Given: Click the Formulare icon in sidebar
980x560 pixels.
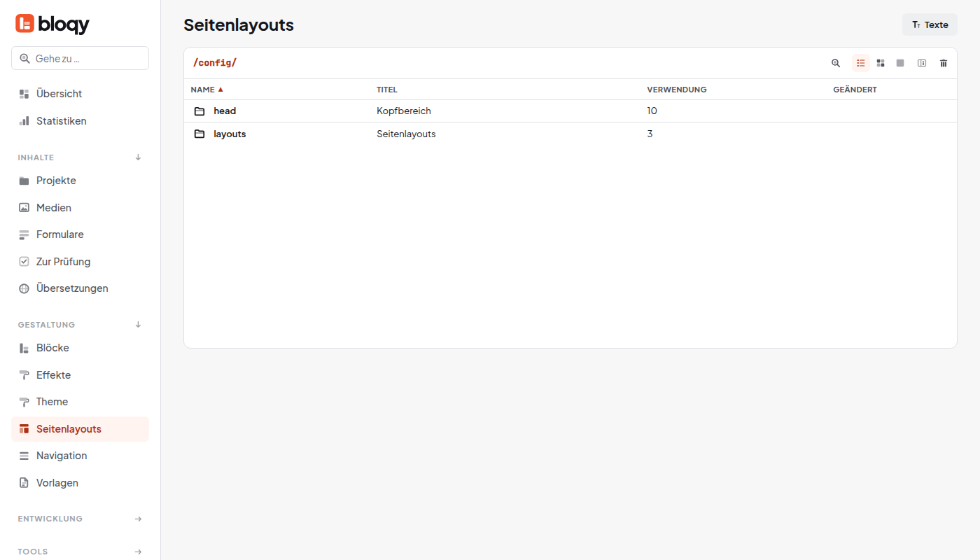Looking at the screenshot, I should coord(24,234).
